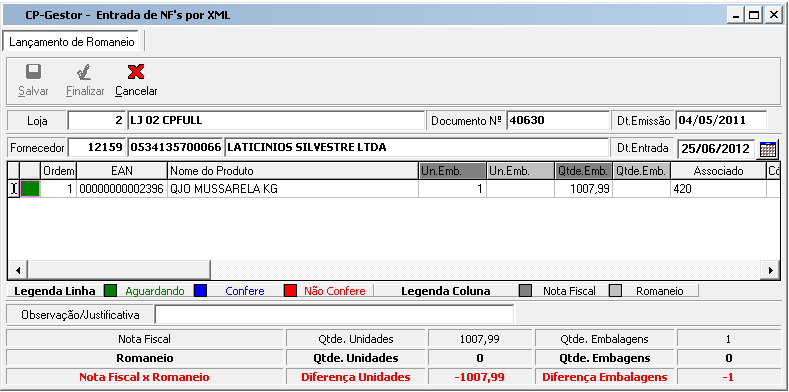Viewport: 789px width, 392px height.
Task: Click the Diferença Embalagens value -1
Action: [728, 377]
